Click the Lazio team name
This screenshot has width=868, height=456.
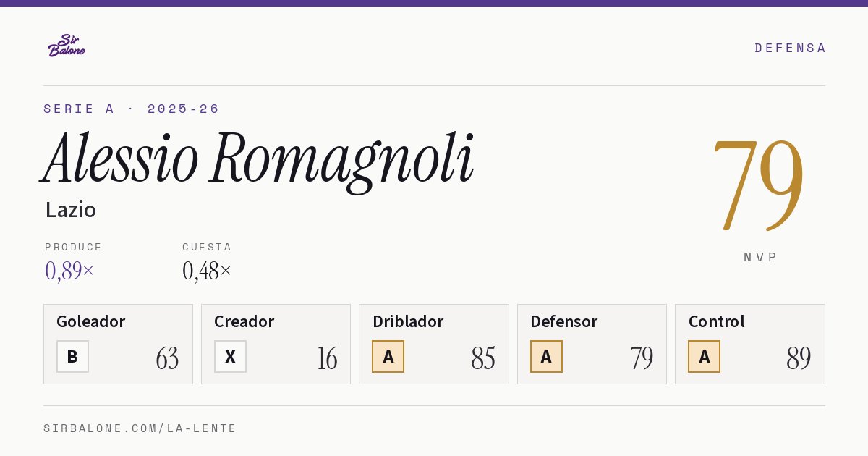pyautogui.click(x=71, y=210)
